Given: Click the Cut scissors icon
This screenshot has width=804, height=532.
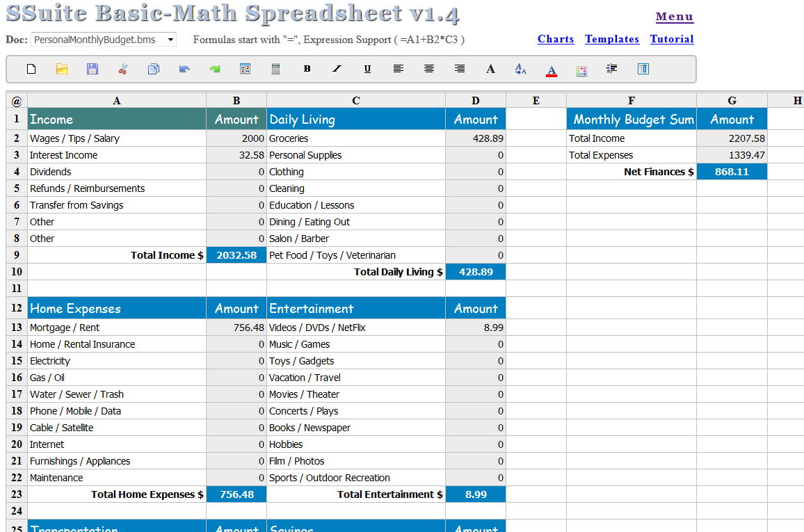Looking at the screenshot, I should tap(123, 69).
